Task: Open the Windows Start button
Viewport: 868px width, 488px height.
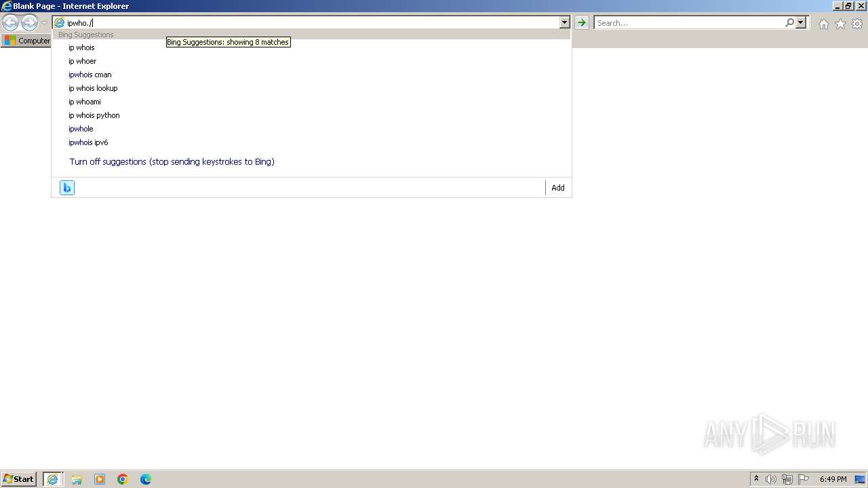Action: (18, 479)
